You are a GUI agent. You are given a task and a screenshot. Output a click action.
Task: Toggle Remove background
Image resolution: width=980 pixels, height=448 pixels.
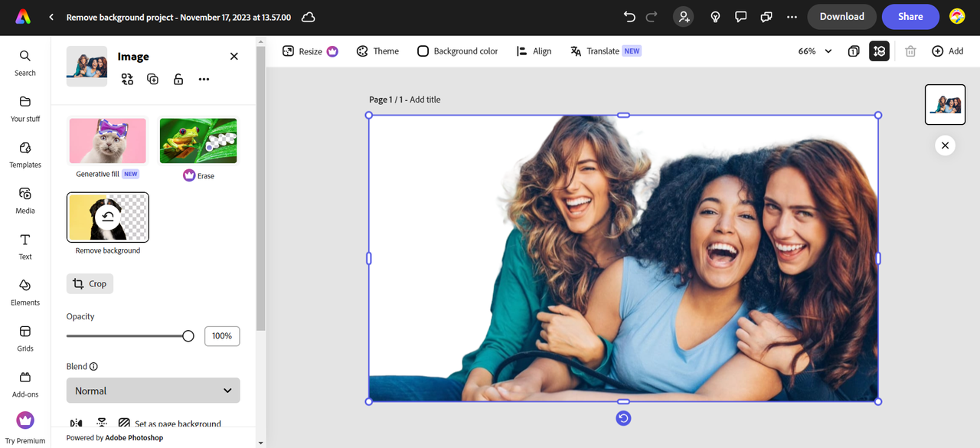[x=108, y=217]
